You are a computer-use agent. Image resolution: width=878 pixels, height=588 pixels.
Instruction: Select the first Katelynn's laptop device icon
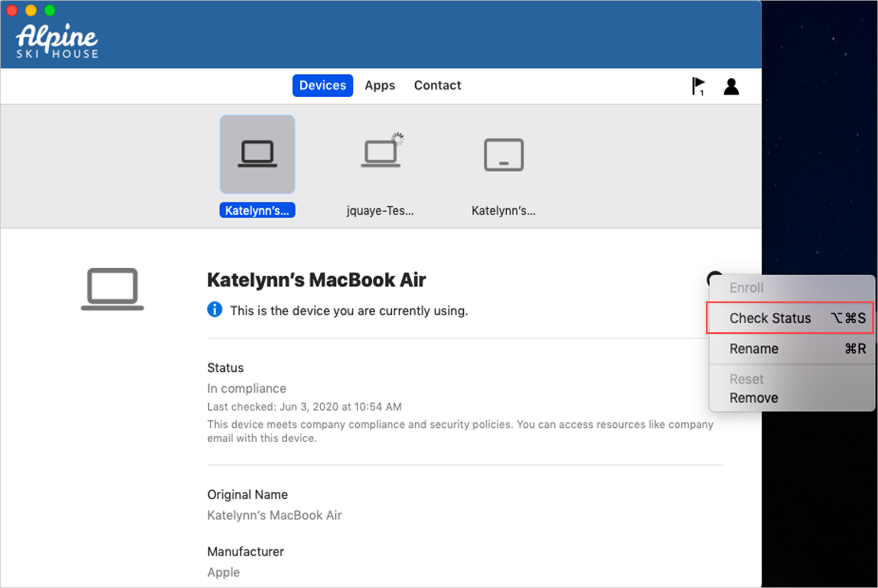tap(257, 154)
